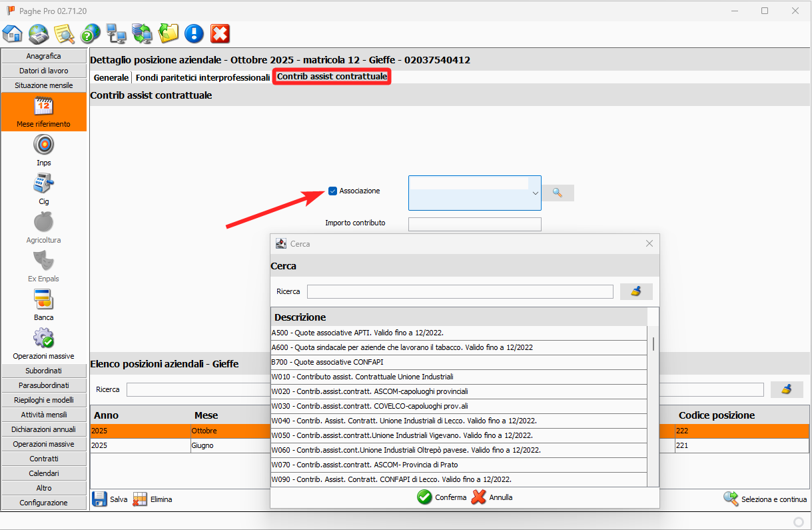Click the magnifier search button beside Associazione
Image resolution: width=812 pixels, height=530 pixels.
coord(558,193)
